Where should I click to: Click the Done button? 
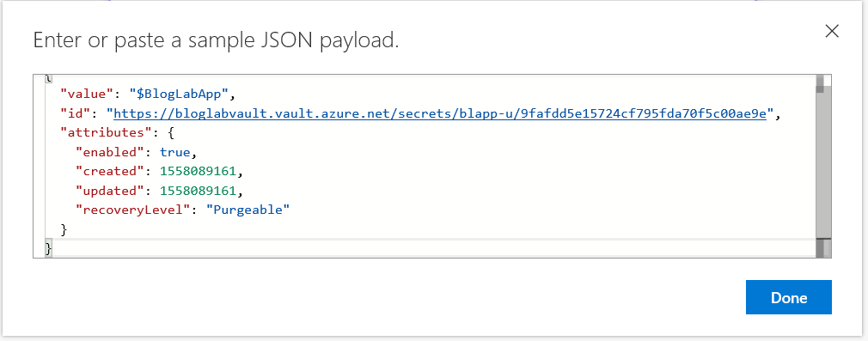click(x=789, y=297)
